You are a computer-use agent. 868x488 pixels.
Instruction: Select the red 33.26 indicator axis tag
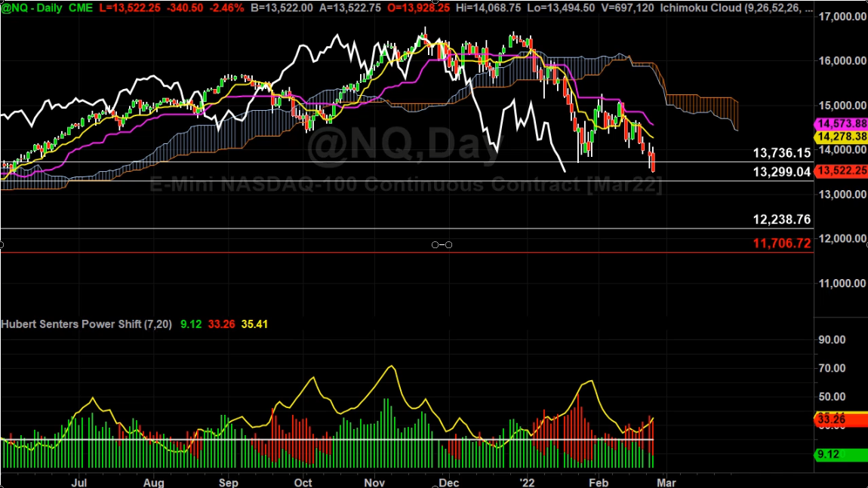(x=841, y=420)
